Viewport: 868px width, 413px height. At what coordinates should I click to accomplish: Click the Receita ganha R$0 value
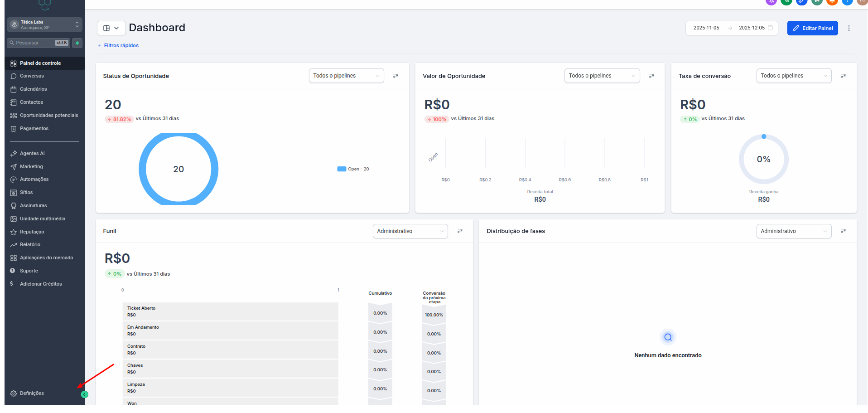[764, 199]
